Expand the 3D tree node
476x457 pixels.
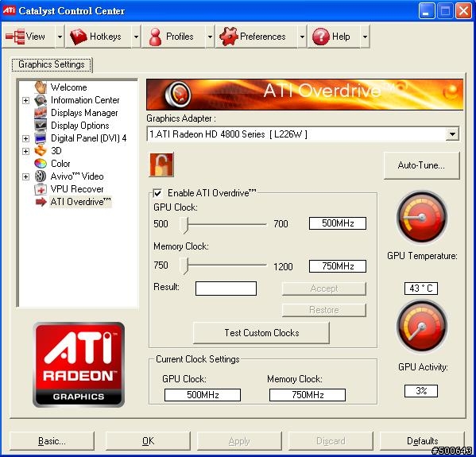click(25, 151)
